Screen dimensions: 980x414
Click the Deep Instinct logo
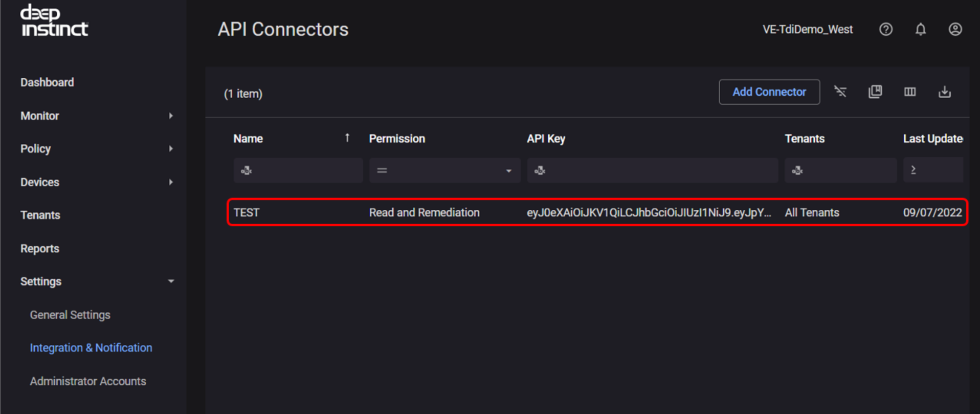click(x=54, y=21)
